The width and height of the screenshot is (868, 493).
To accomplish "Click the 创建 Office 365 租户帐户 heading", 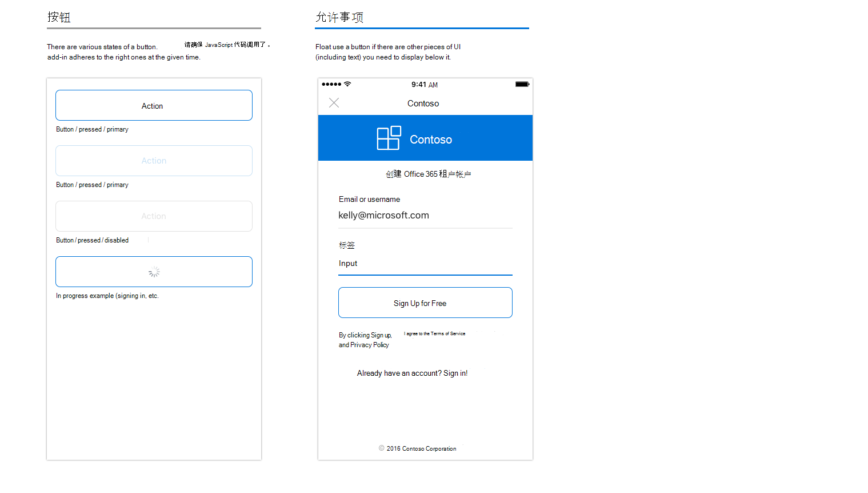I will (428, 174).
